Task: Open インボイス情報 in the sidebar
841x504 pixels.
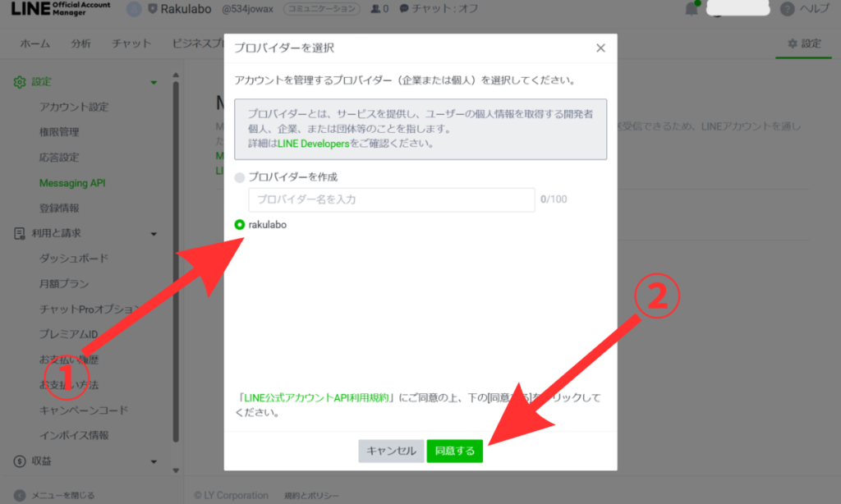Action: coord(73,435)
